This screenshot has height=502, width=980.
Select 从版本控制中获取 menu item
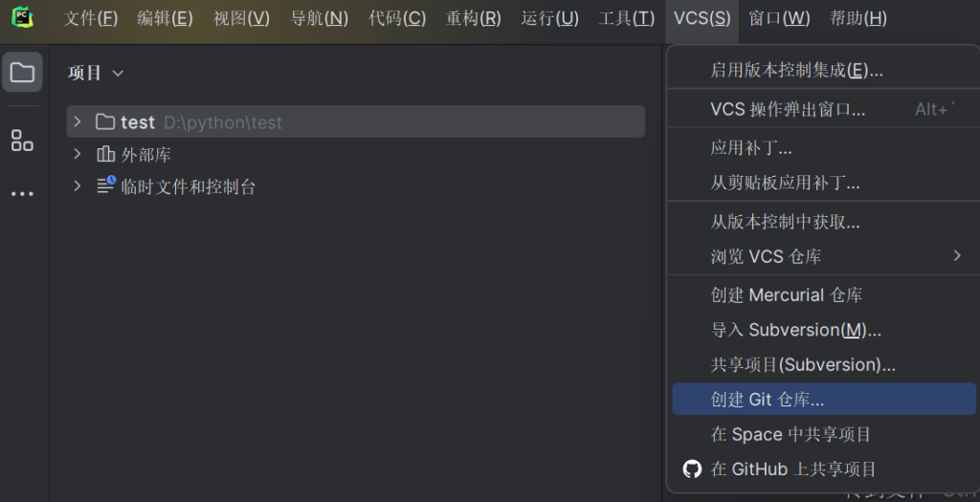[x=785, y=222]
